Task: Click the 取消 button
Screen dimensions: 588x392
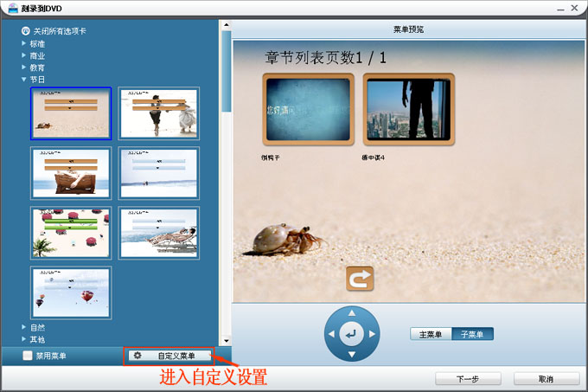Action: click(546, 379)
